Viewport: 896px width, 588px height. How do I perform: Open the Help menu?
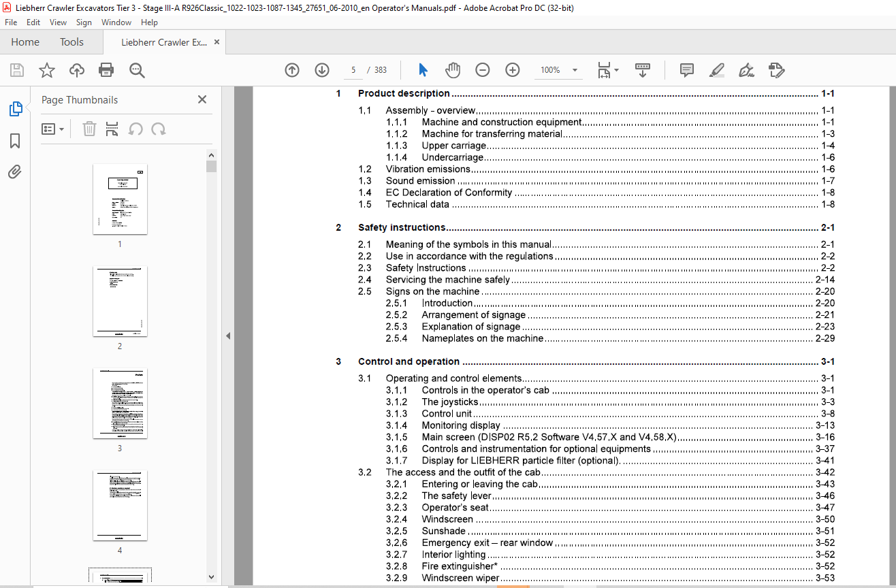click(149, 22)
